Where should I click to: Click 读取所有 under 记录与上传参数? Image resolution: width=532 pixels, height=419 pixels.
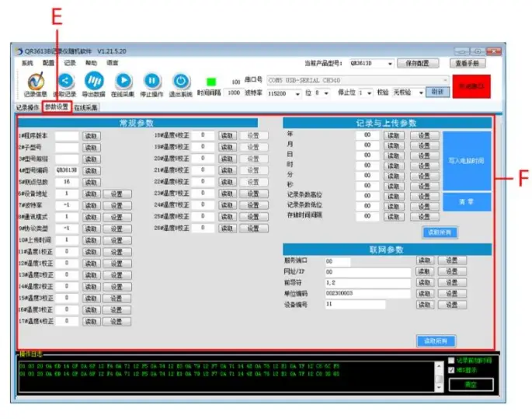click(440, 232)
